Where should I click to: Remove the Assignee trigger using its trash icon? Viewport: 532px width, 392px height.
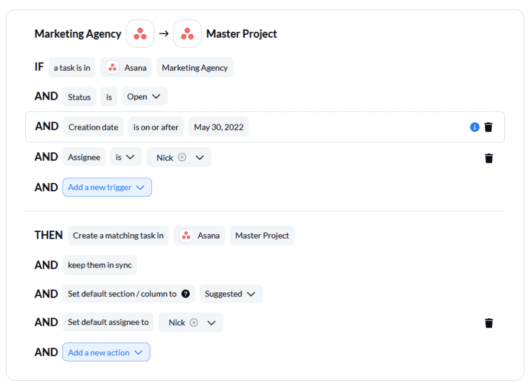point(488,158)
